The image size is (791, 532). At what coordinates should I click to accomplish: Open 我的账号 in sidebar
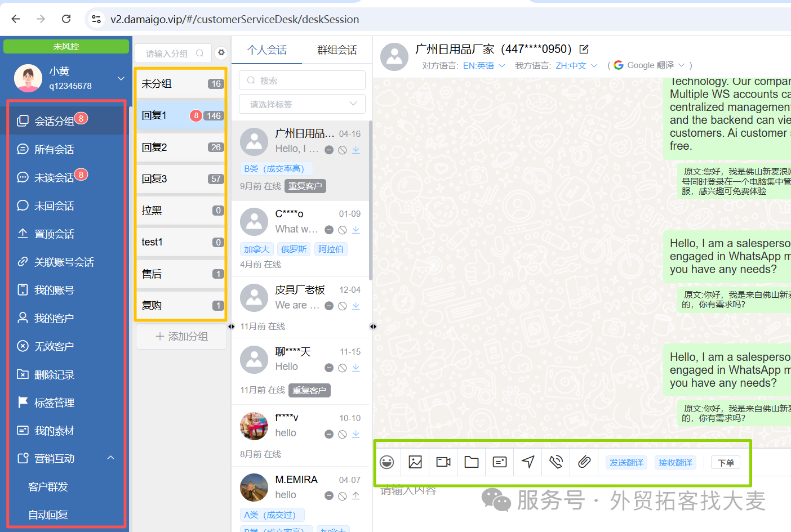pyautogui.click(x=66, y=290)
